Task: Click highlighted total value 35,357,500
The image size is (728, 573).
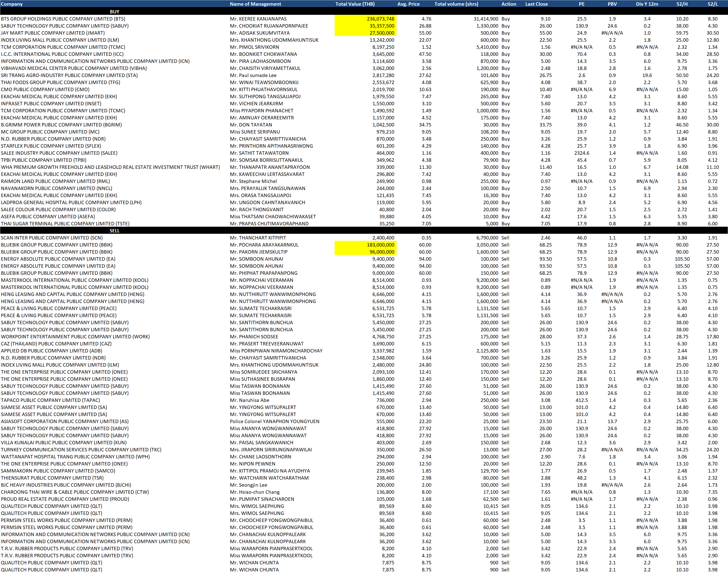Action: [365, 26]
